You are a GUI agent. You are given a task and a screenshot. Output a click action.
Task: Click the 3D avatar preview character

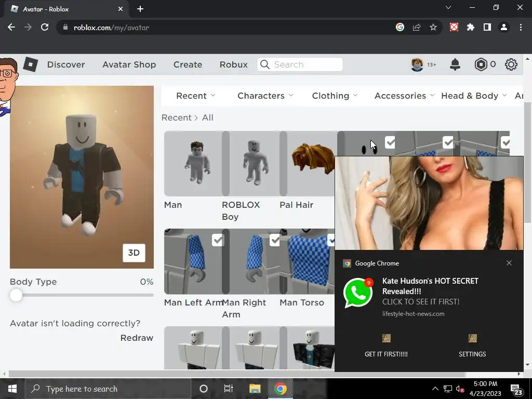pos(83,175)
